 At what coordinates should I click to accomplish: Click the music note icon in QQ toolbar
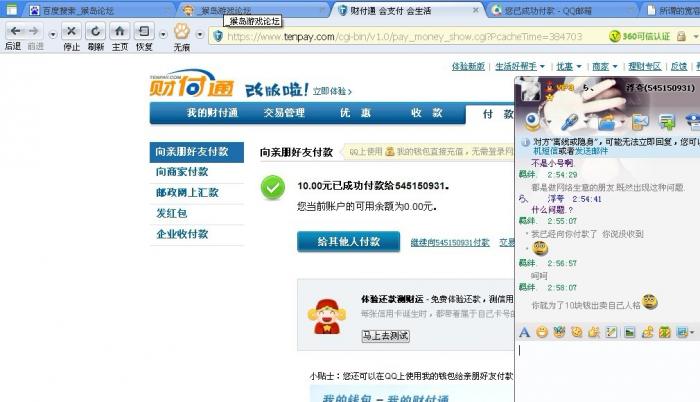point(647,332)
